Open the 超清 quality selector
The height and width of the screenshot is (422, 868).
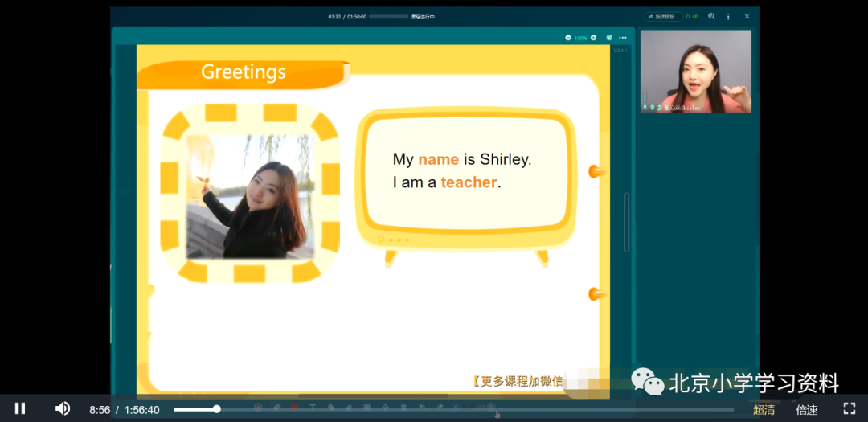tap(764, 410)
